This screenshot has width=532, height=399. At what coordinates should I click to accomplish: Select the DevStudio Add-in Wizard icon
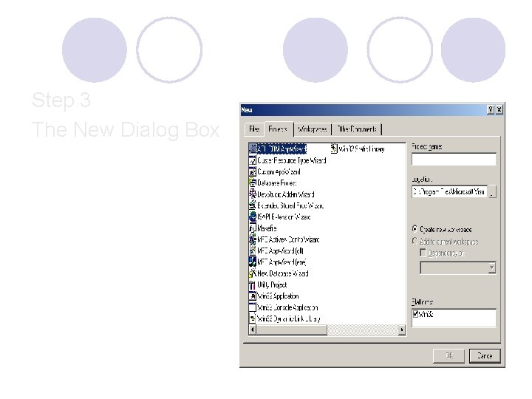click(x=253, y=194)
